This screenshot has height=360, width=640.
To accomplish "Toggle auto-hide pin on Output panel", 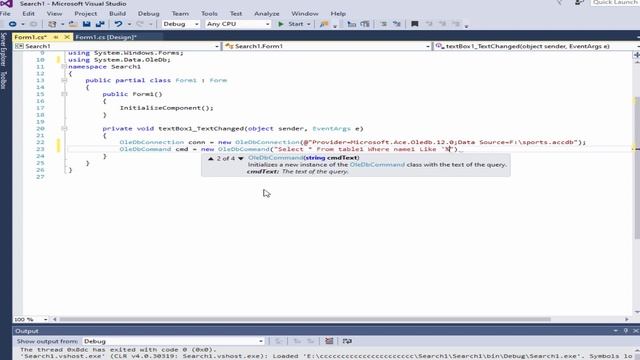I will 626,331.
